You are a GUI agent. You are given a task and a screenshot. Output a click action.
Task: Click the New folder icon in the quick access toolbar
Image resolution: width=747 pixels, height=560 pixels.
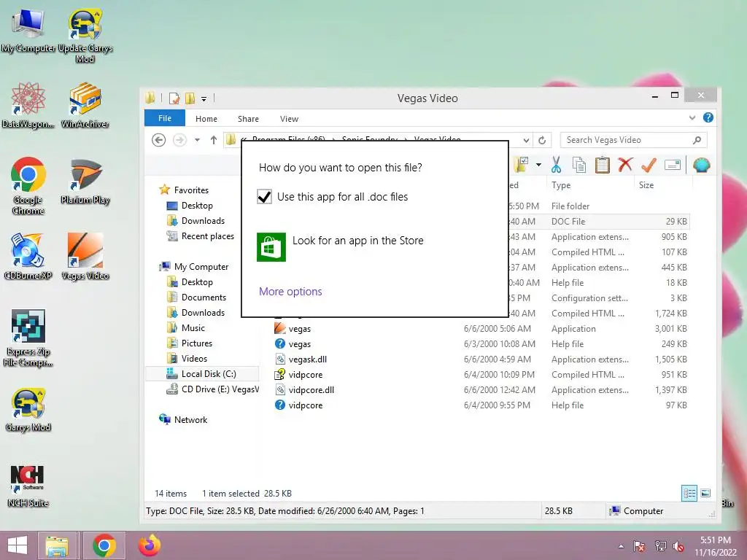190,98
